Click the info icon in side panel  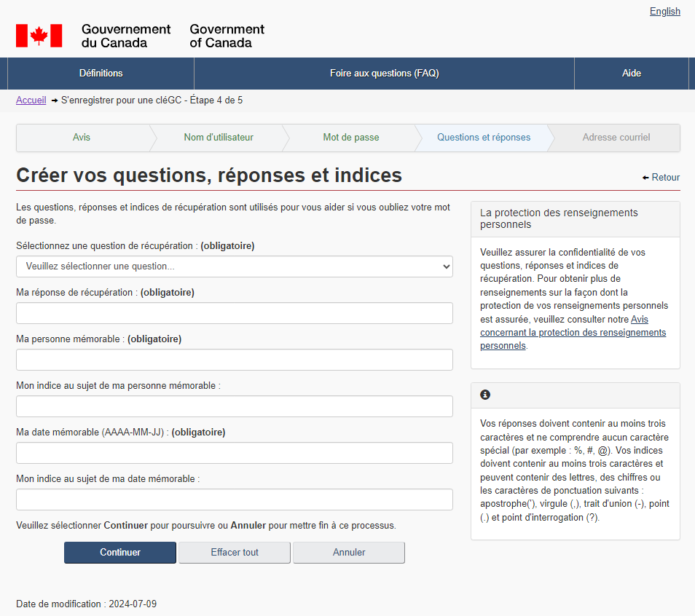click(485, 395)
